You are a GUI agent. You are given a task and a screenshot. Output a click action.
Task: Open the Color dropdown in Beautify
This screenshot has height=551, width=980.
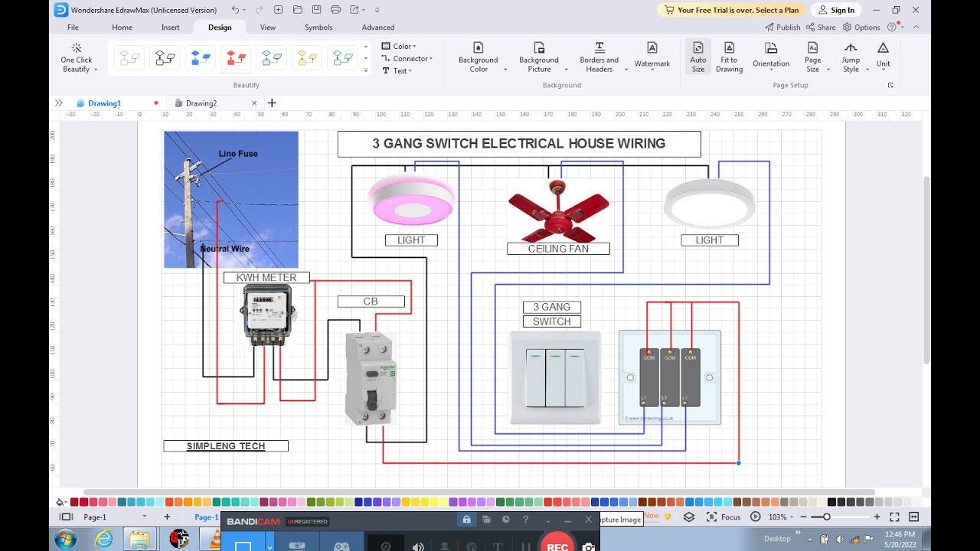point(398,46)
